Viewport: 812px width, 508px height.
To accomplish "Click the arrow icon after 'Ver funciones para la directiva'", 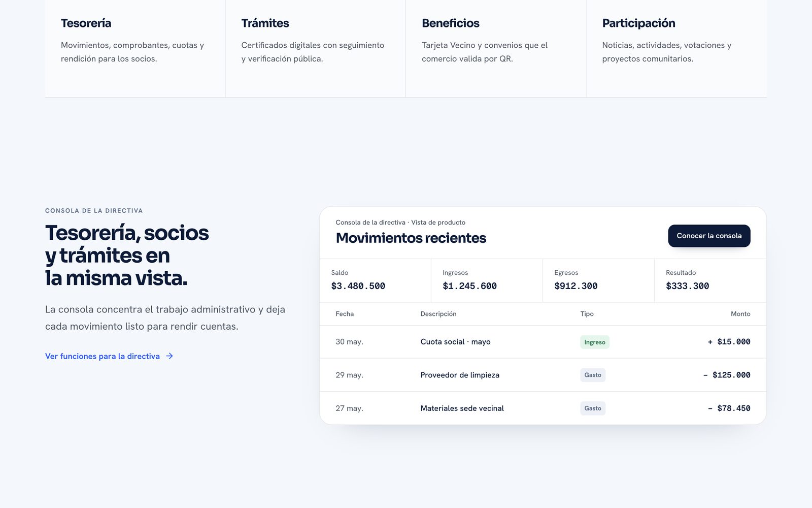I will click(170, 356).
